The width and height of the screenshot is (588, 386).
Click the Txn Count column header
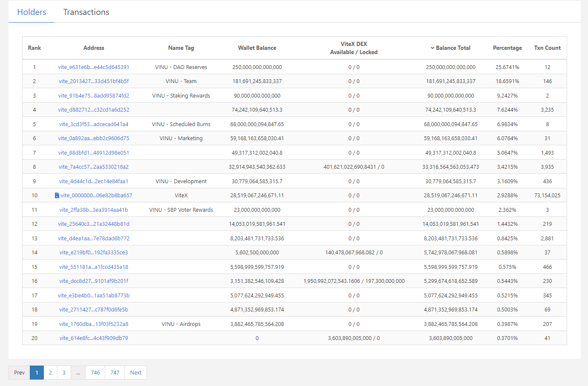[548, 48]
